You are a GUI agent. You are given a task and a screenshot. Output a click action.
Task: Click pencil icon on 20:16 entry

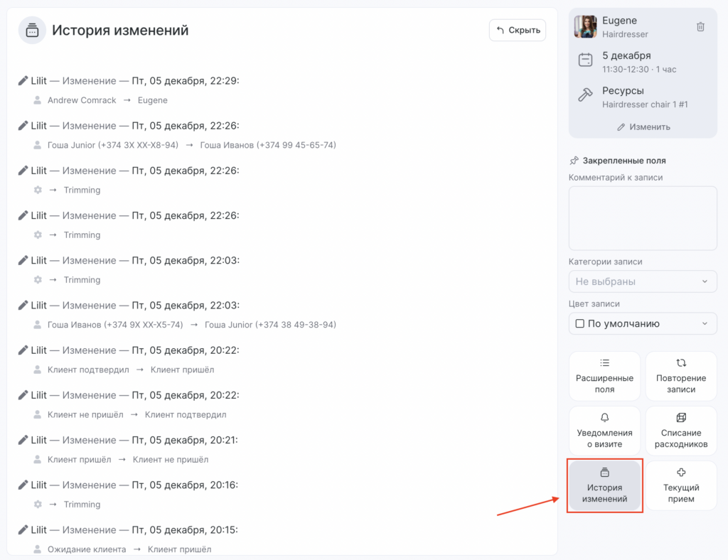tap(23, 485)
